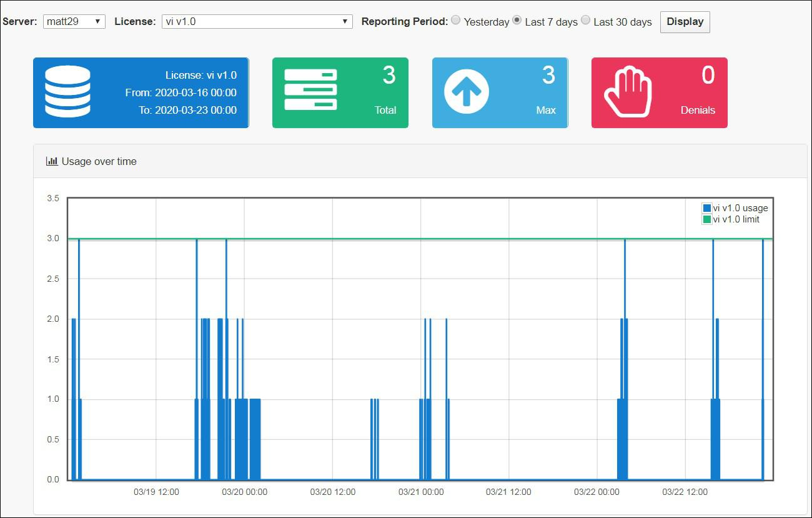
Task: Select the Last 7 days reporting period
Action: tap(517, 19)
